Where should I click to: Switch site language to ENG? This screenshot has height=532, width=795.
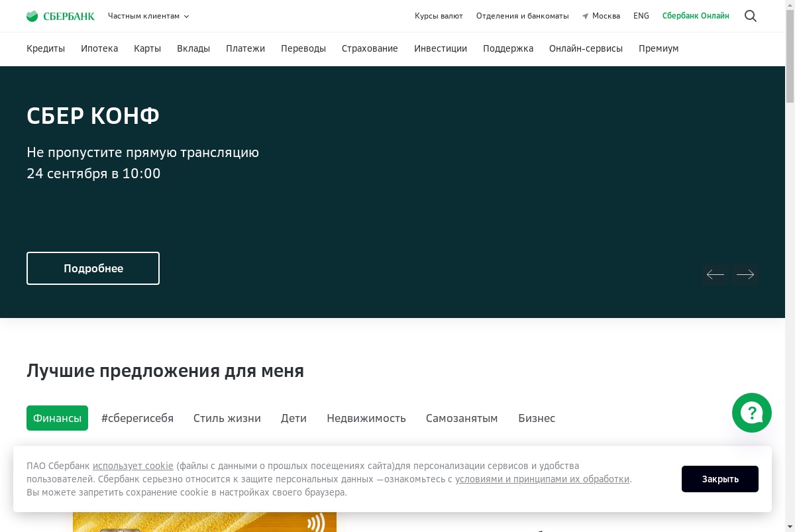click(641, 16)
